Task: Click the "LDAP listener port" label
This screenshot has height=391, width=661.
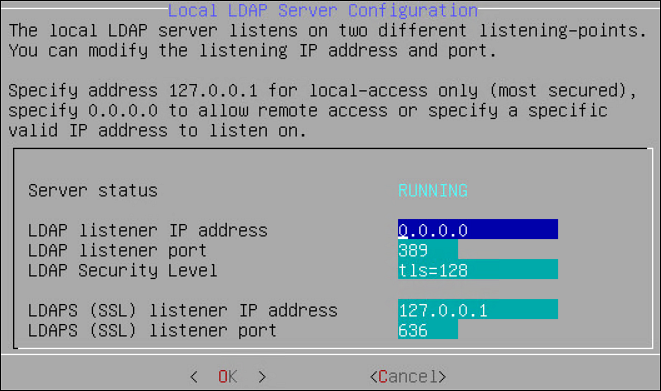Action: pyautogui.click(x=117, y=250)
